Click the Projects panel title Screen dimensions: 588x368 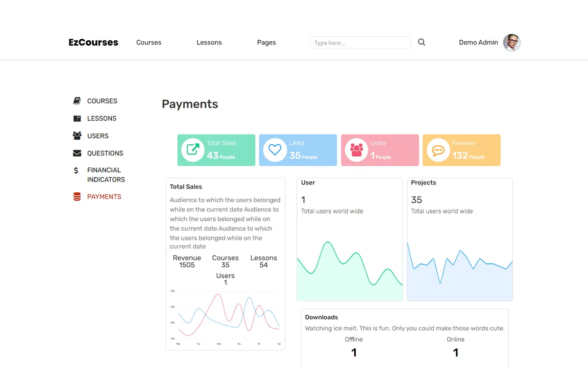pos(423,183)
